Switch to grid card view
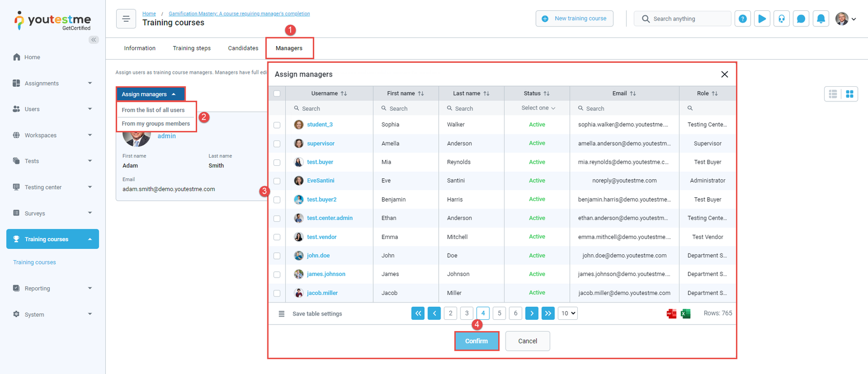This screenshot has height=374, width=868. point(850,94)
